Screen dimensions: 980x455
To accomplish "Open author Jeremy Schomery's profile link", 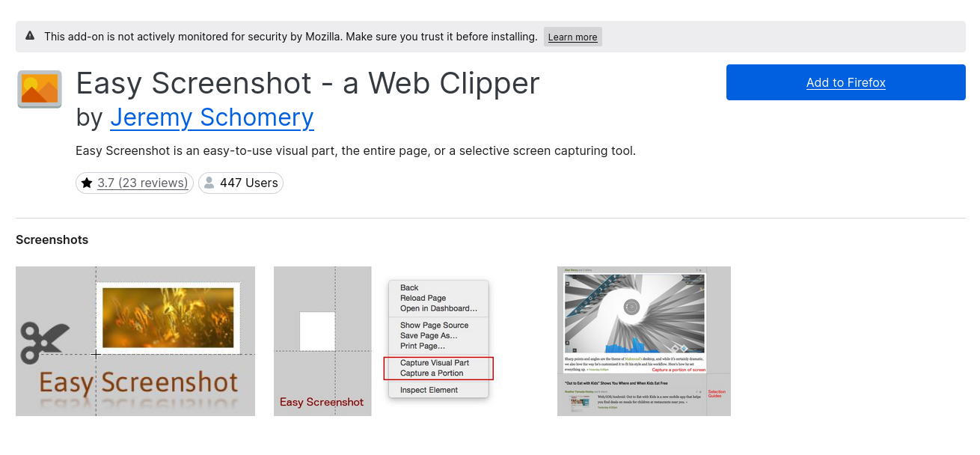I will click(212, 117).
